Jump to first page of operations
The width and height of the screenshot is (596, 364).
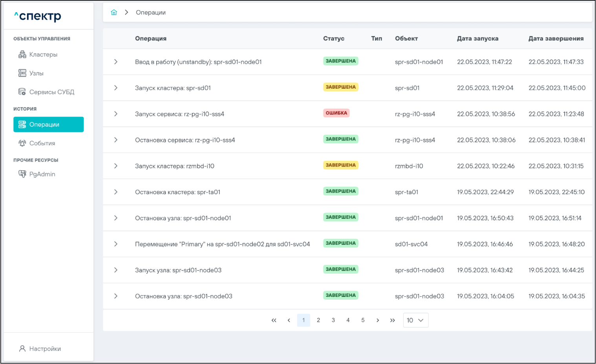pyautogui.click(x=274, y=320)
